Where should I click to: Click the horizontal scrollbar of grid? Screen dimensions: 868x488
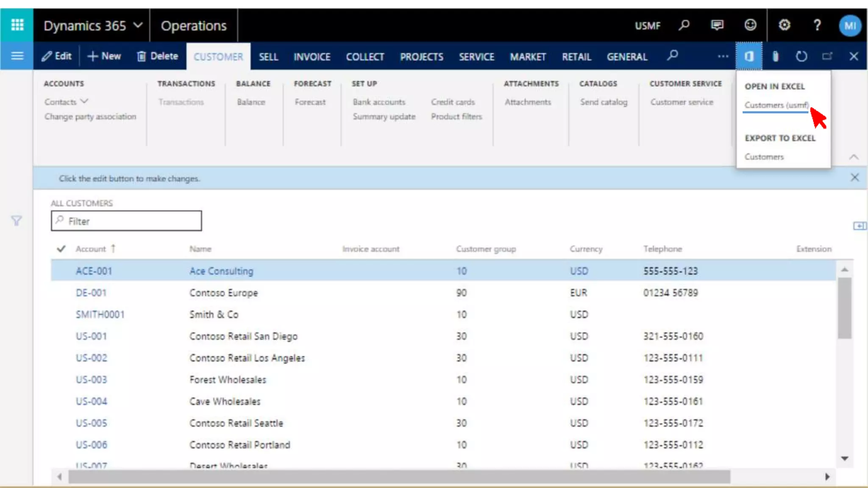coord(398,477)
